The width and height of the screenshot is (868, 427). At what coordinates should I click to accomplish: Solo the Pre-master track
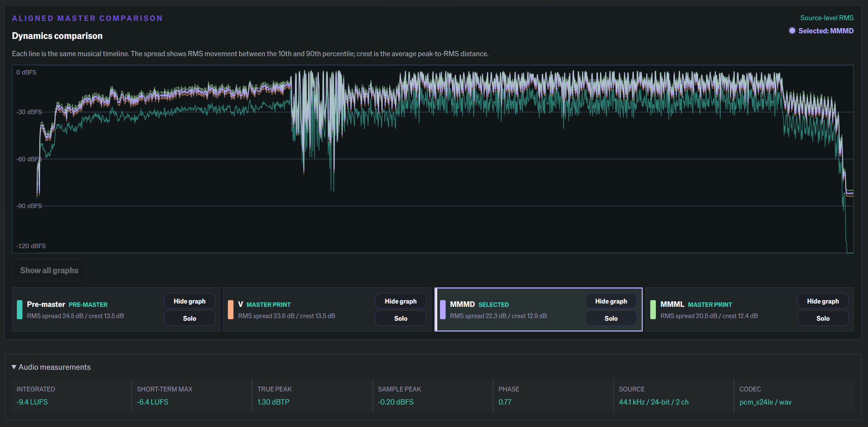point(189,318)
